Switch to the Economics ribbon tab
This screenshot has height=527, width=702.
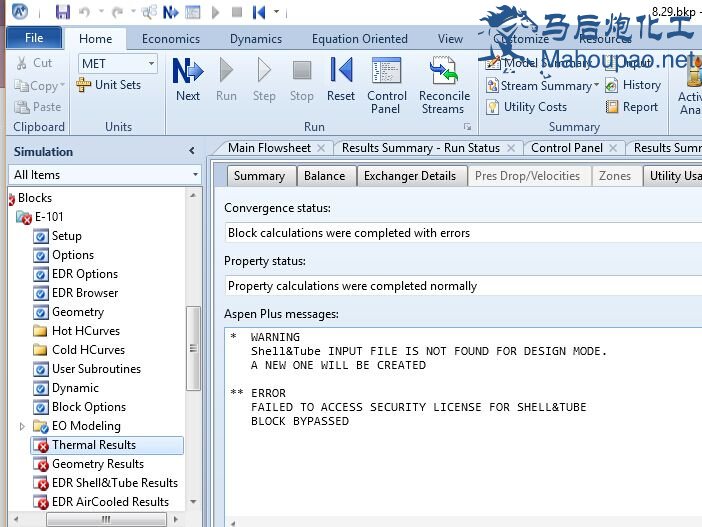[171, 39]
